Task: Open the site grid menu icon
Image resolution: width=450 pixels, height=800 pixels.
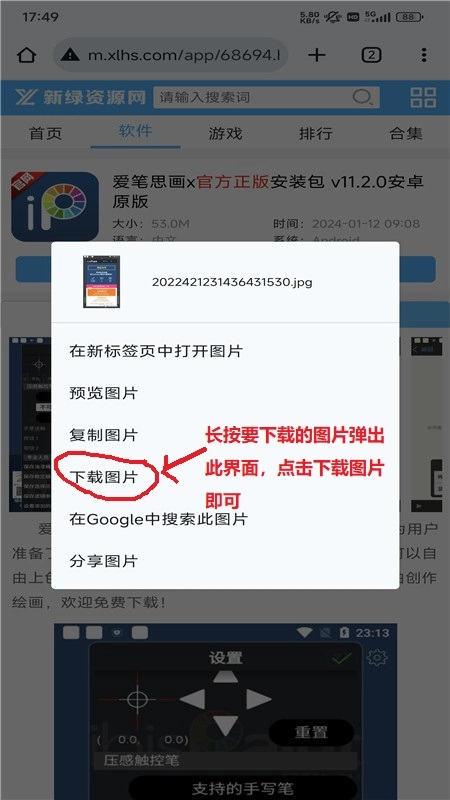Action: pos(423,97)
